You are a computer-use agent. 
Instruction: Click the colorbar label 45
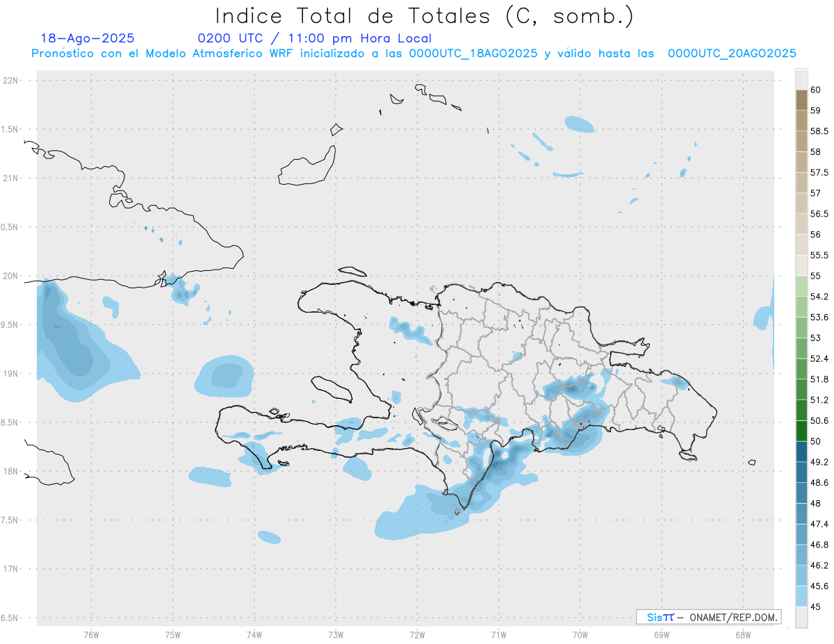tap(815, 606)
